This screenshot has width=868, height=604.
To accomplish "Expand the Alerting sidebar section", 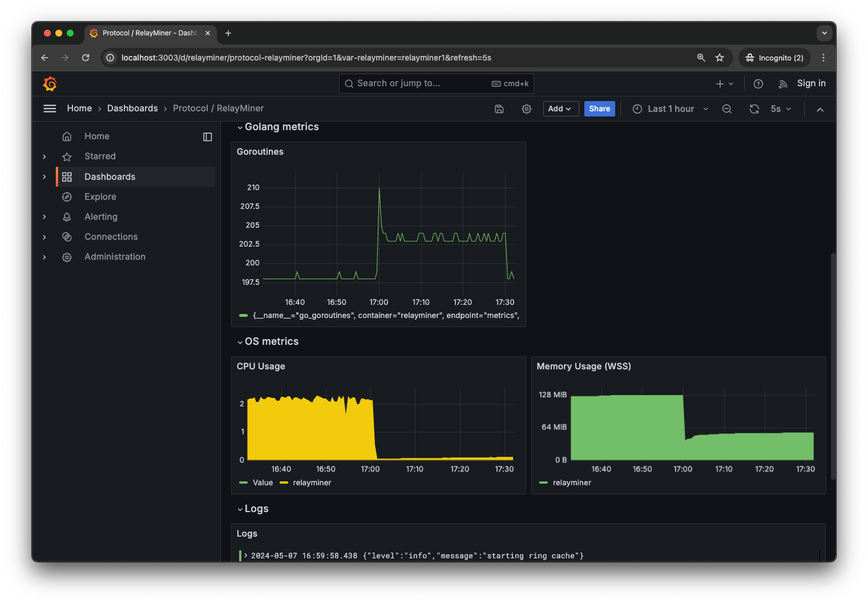I will 45,217.
